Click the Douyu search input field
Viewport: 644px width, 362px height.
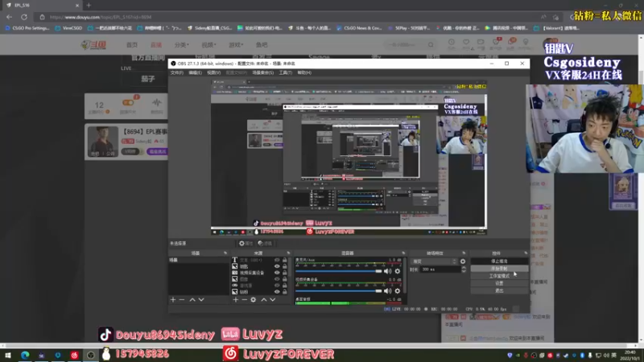coord(405,45)
